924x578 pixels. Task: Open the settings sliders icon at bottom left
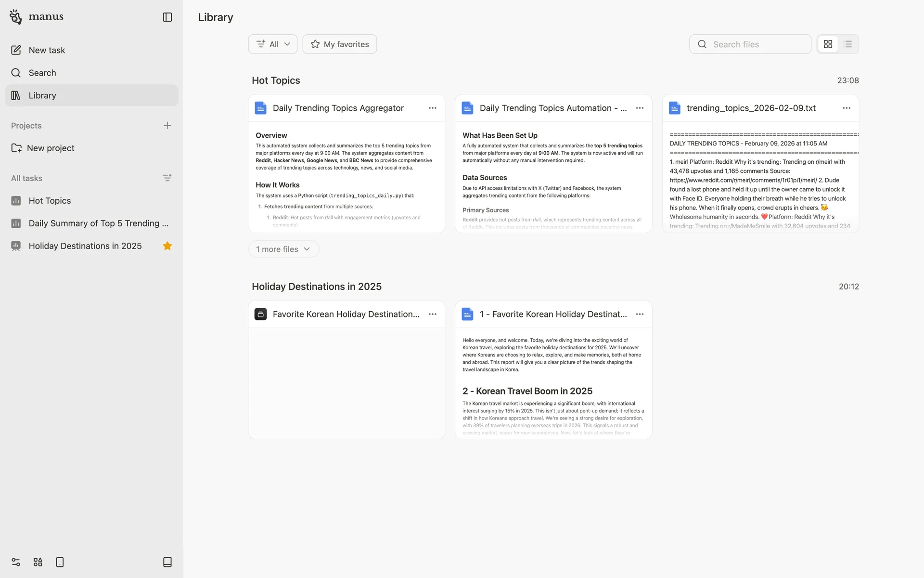coord(16,562)
